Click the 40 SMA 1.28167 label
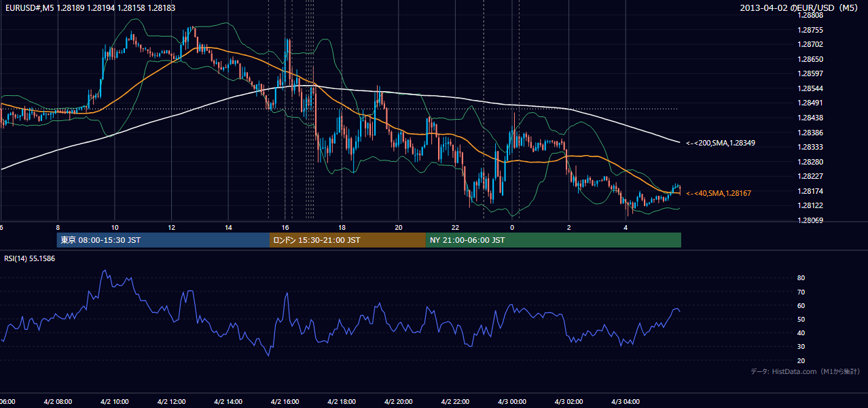868x408 pixels. 719,193
